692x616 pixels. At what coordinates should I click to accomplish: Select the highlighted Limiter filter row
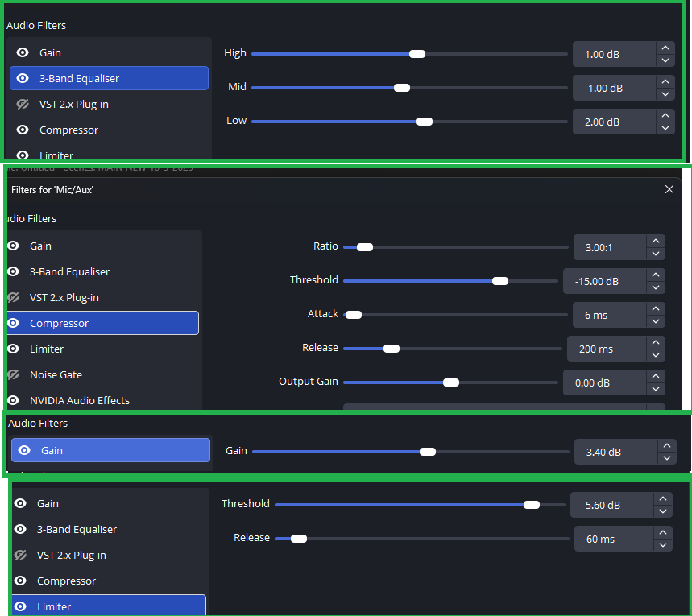[x=109, y=605]
